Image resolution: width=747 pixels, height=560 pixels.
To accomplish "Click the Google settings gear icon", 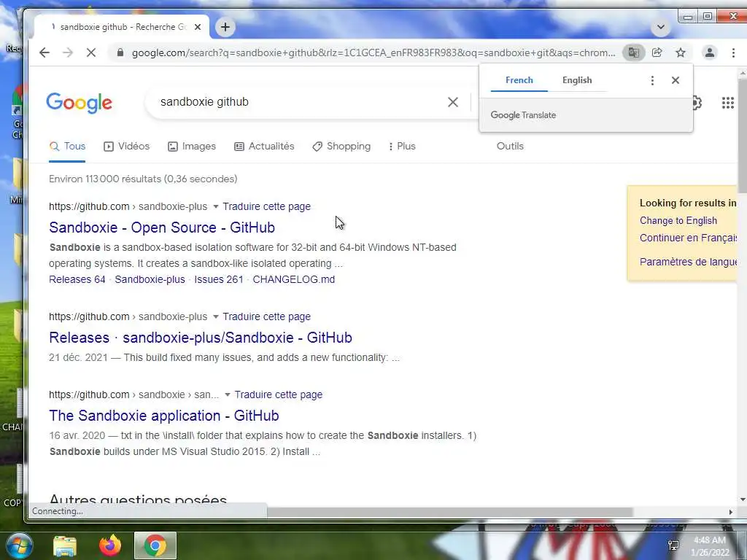I will tap(697, 102).
